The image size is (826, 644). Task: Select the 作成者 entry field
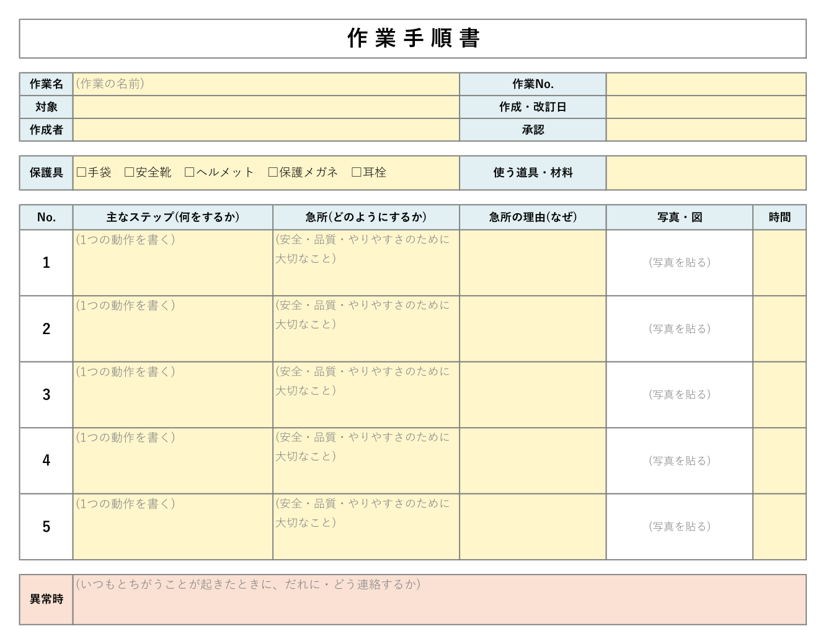266,130
